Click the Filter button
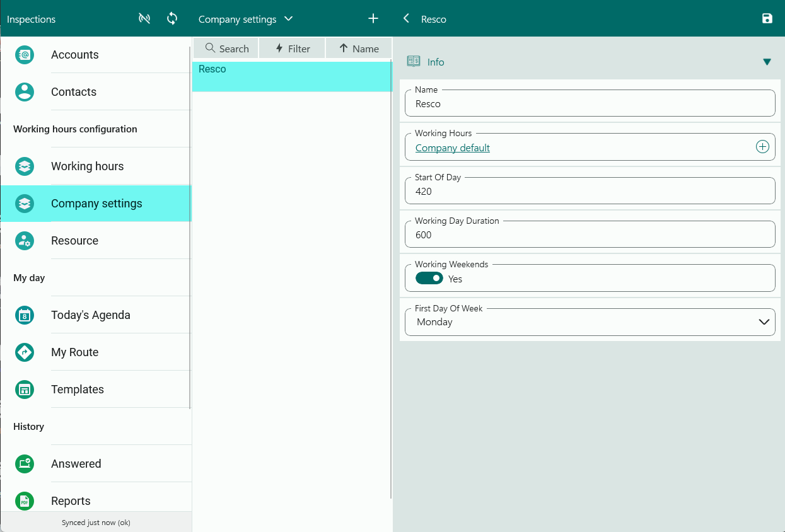This screenshot has width=785, height=532. pos(293,49)
